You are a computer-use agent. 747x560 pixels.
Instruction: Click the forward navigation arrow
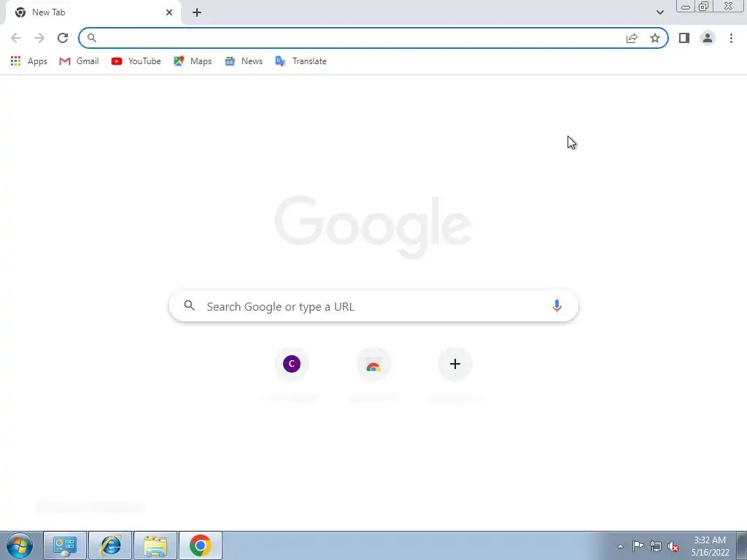[x=39, y=38]
